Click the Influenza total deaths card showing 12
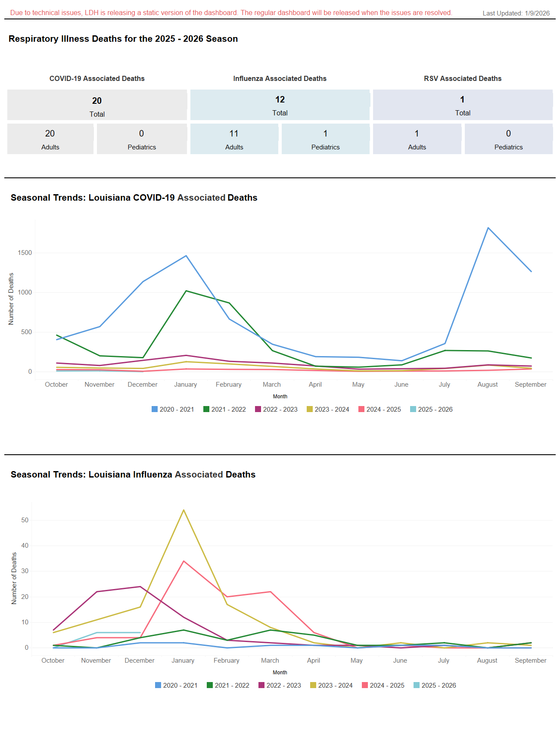Viewport: 560px width, 732px height. [x=280, y=105]
